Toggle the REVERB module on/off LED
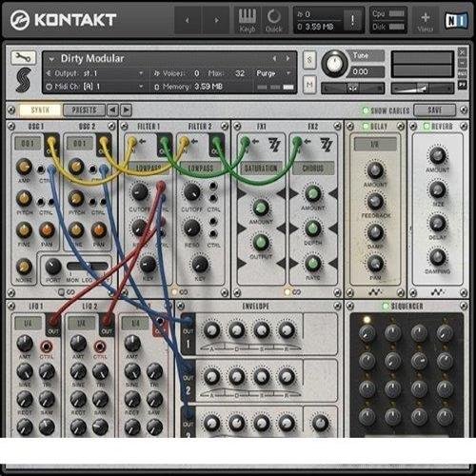 (426, 127)
